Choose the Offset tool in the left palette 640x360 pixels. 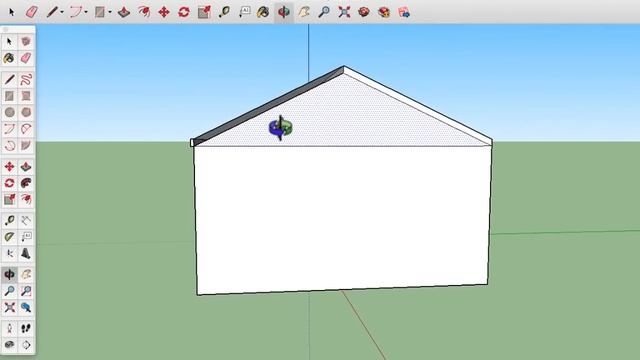pos(26,200)
